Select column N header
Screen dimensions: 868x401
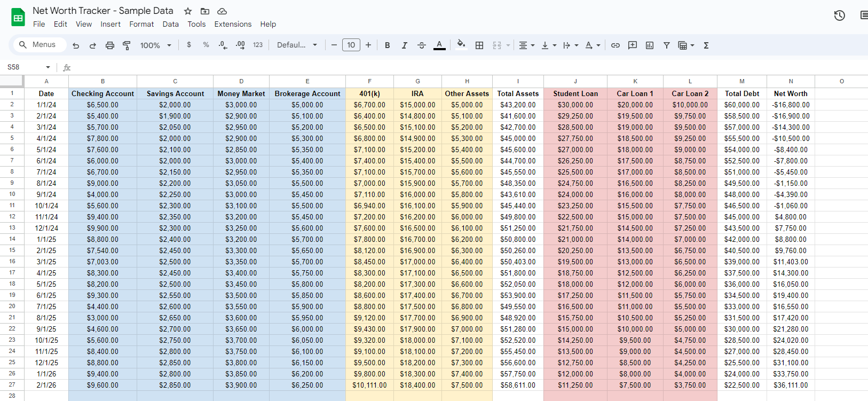(791, 81)
